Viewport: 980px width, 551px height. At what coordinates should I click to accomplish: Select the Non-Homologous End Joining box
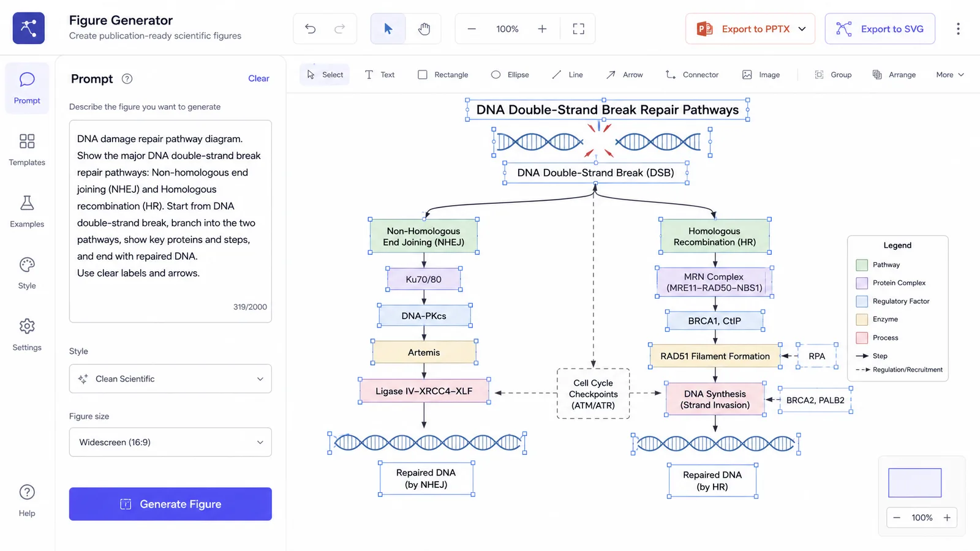coord(423,236)
